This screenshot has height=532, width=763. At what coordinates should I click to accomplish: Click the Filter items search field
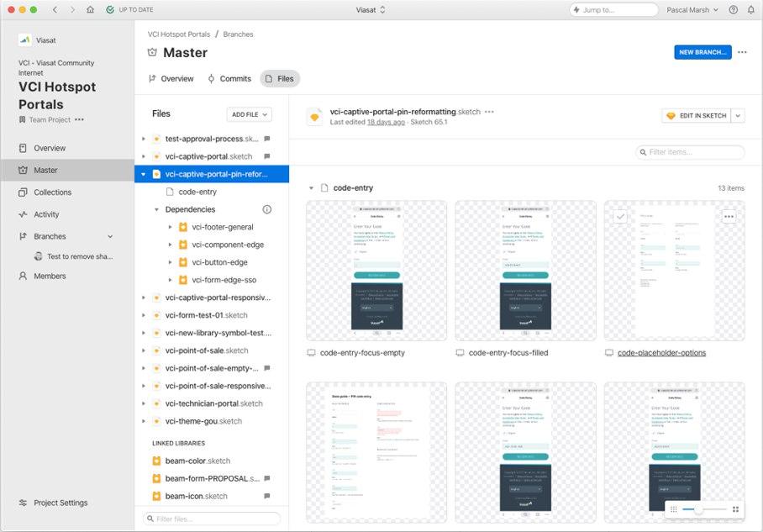tap(691, 152)
